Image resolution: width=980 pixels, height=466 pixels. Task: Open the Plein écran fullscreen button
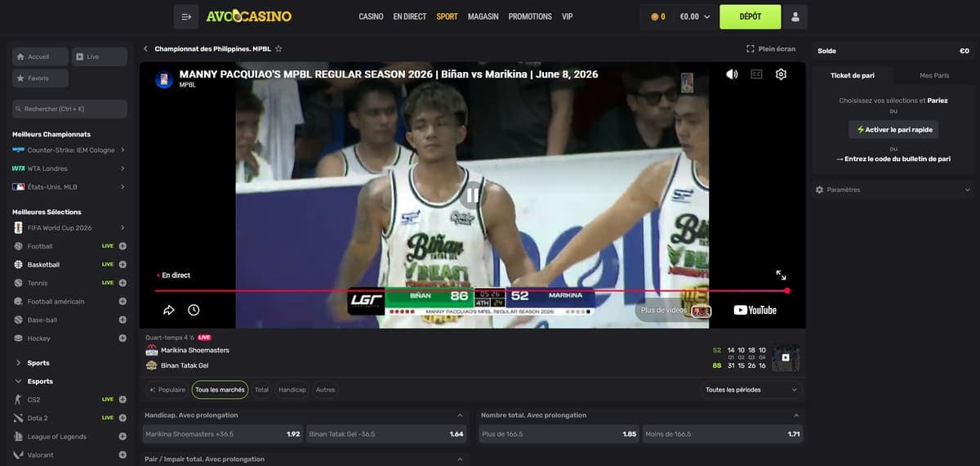click(771, 49)
